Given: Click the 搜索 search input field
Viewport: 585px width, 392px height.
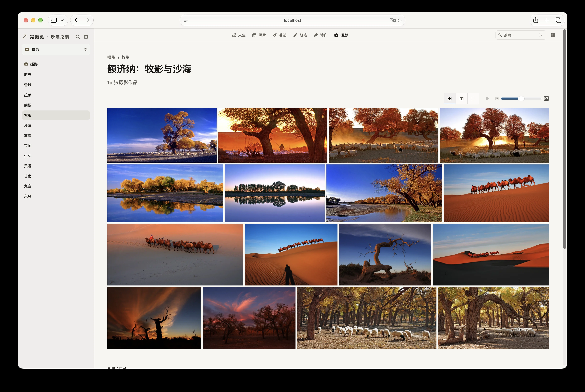Looking at the screenshot, I should coord(520,35).
